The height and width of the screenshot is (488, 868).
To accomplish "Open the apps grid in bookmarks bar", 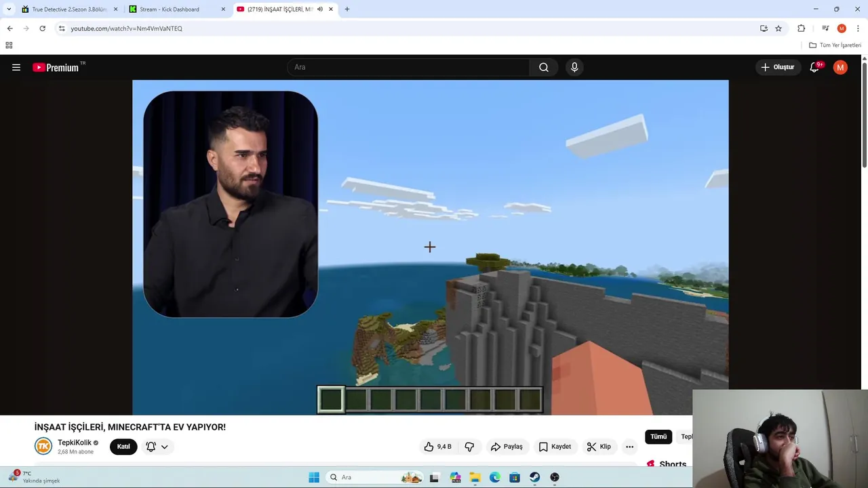I will (9, 45).
